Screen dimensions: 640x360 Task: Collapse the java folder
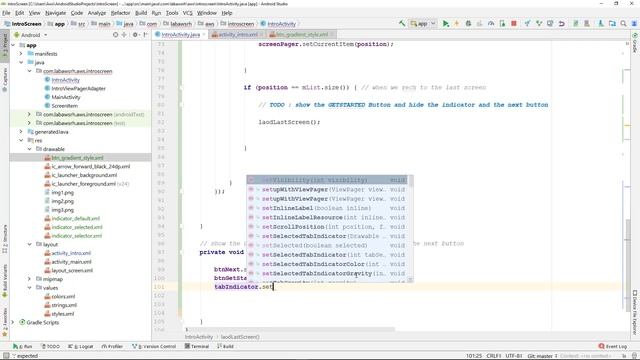(21, 62)
